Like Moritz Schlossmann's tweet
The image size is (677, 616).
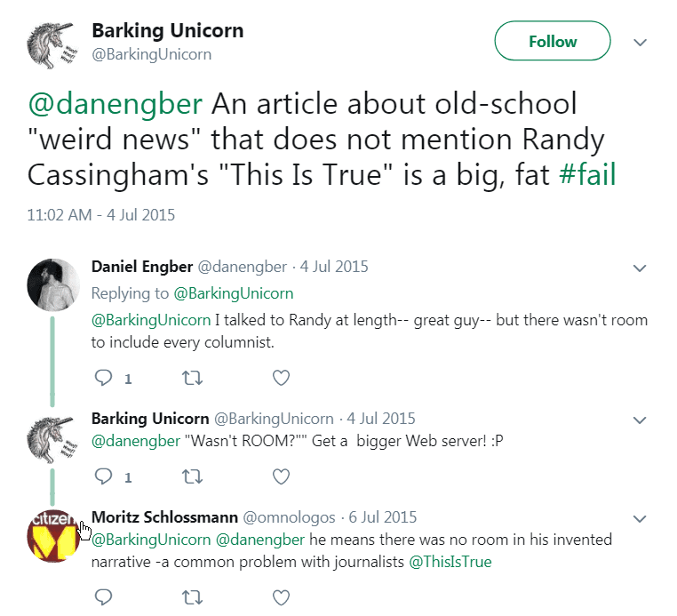281,596
